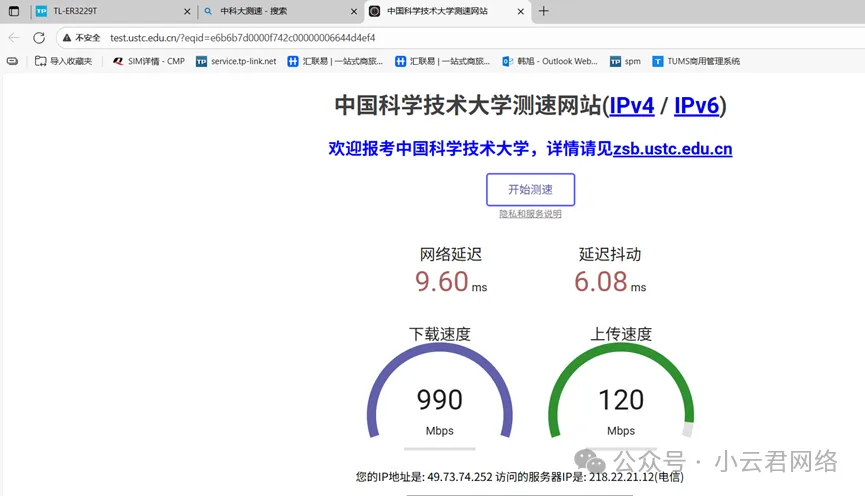The width and height of the screenshot is (865, 496).
Task: Click the browser refresh icon
Action: [39, 38]
